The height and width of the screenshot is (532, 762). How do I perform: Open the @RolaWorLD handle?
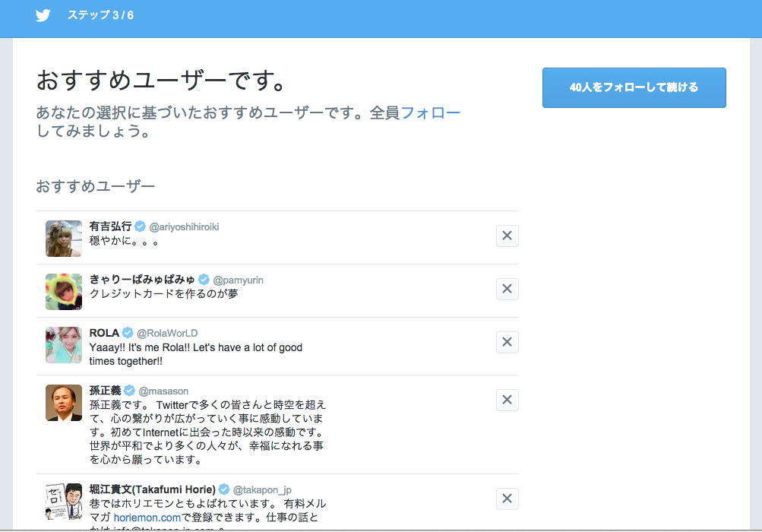167,333
